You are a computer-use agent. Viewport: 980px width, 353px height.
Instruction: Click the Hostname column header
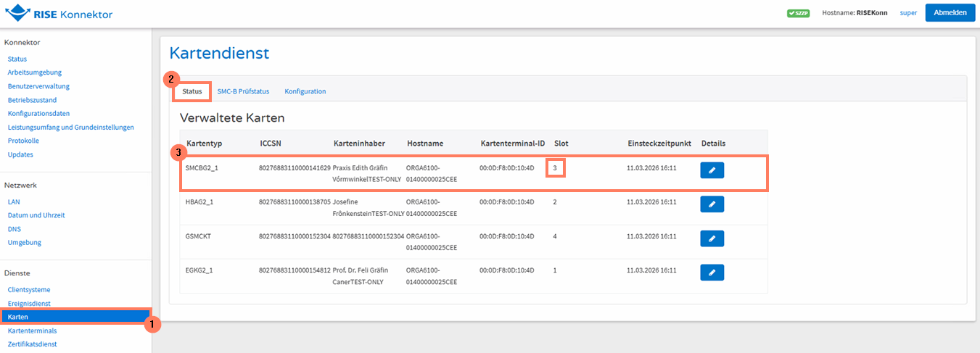pyautogui.click(x=425, y=144)
